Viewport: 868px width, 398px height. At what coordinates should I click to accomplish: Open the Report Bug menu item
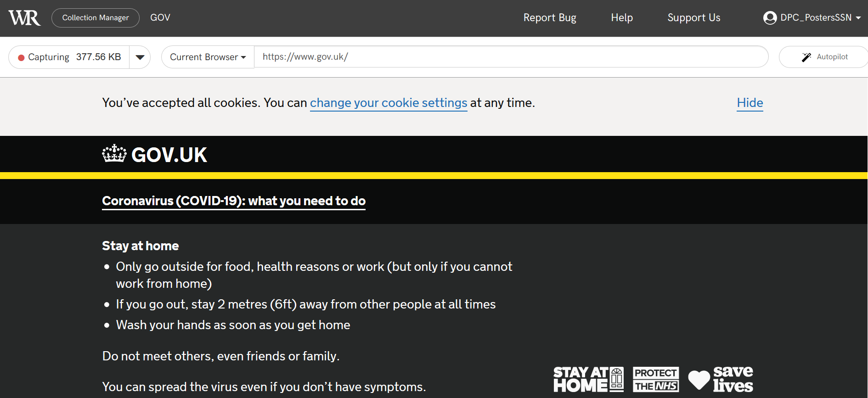tap(550, 17)
